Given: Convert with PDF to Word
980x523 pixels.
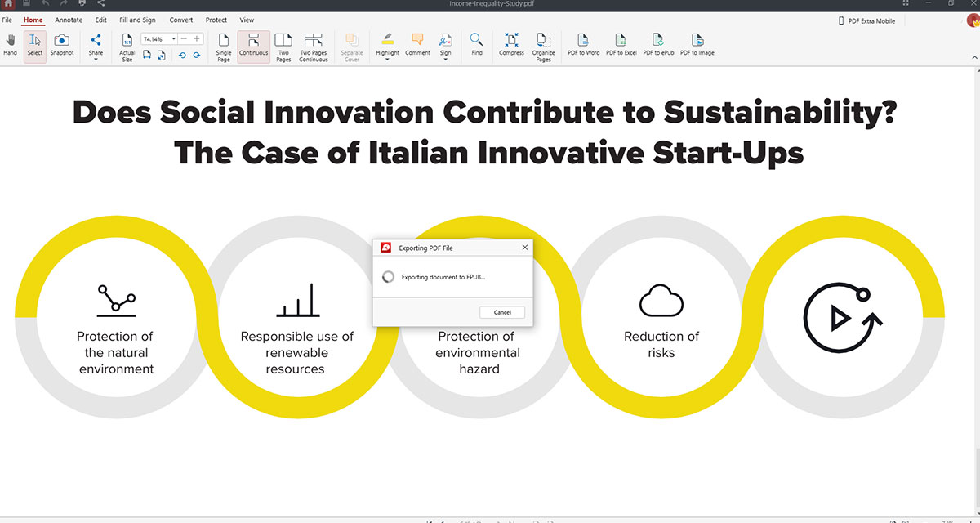Looking at the screenshot, I should point(583,44).
